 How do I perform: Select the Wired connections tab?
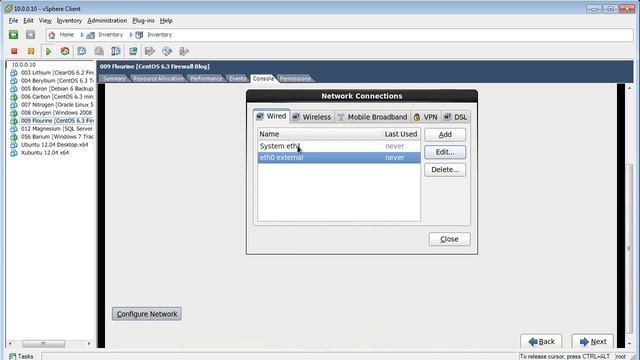click(x=271, y=116)
